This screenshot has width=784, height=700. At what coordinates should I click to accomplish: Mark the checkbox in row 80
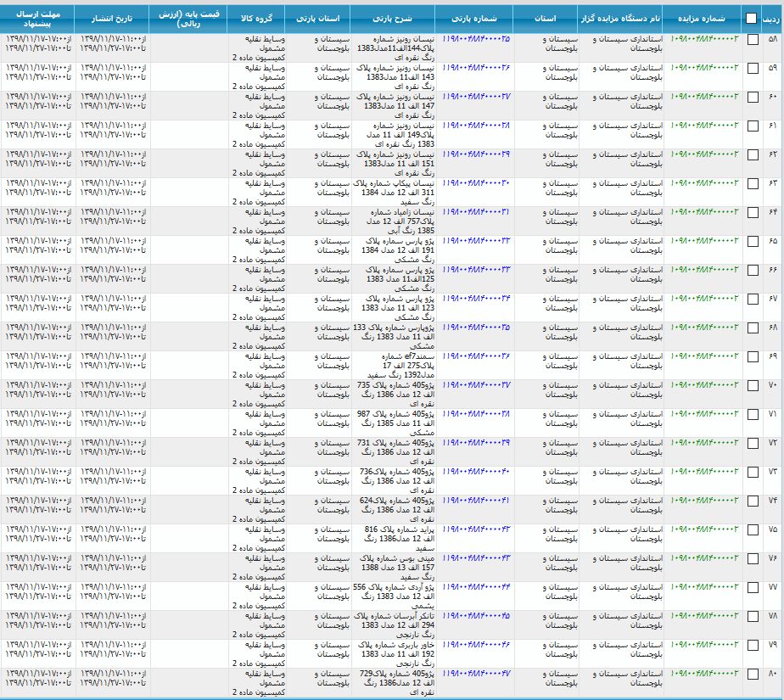point(753,674)
